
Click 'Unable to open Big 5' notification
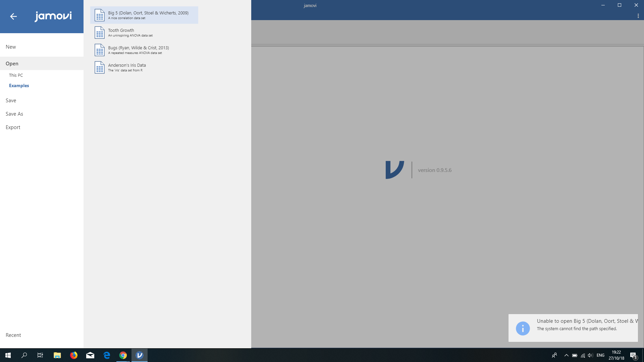pyautogui.click(x=573, y=328)
